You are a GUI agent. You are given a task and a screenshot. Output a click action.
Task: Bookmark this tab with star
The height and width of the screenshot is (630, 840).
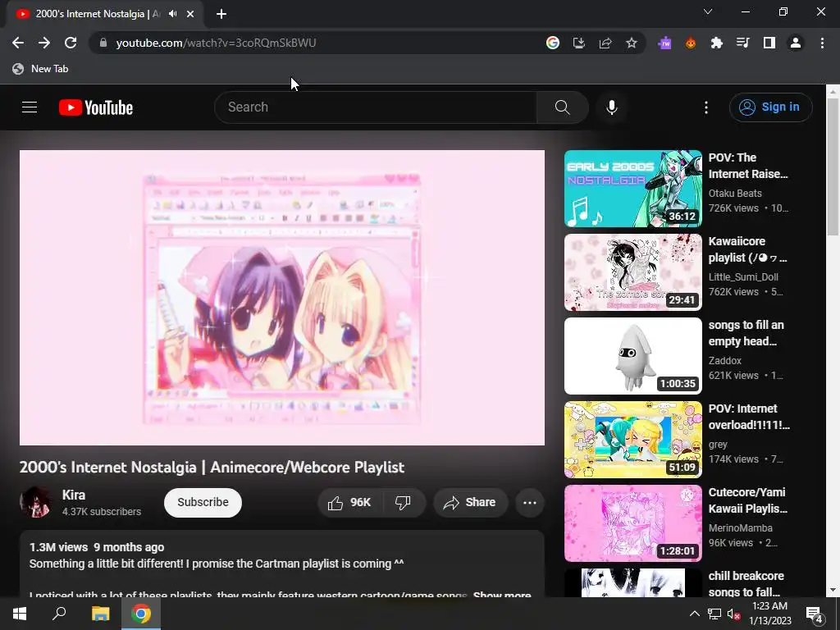[x=632, y=43]
